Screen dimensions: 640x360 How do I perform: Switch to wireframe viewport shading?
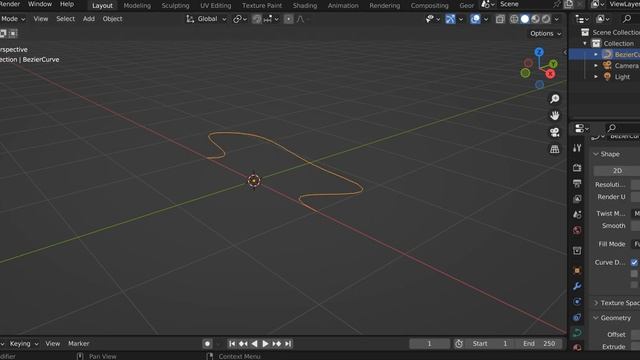point(514,19)
